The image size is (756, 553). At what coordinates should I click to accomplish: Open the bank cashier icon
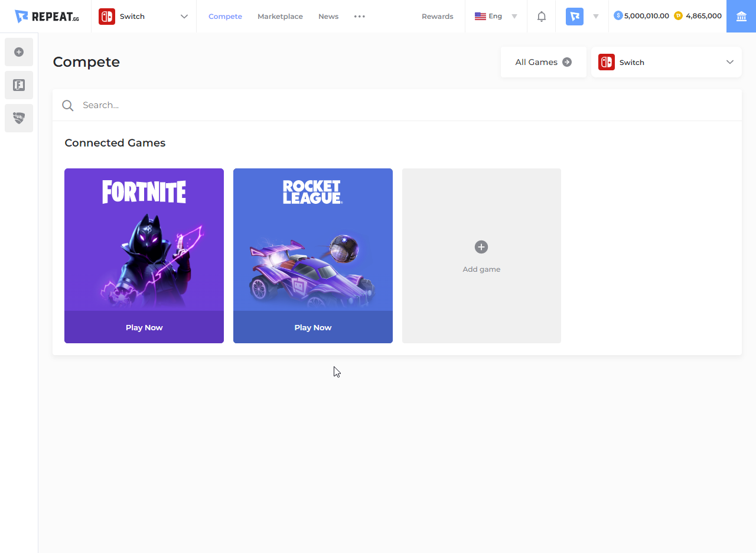point(741,17)
